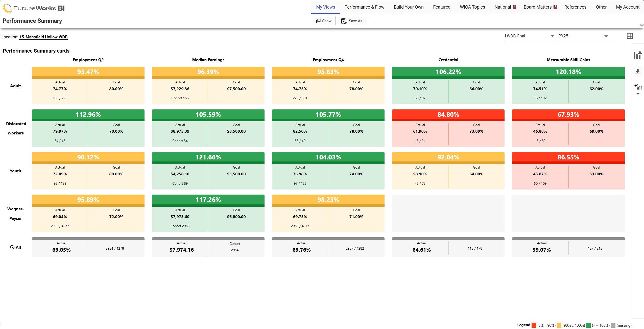
Task: Click the 92.04% Youth Credential value
Action: tap(448, 157)
